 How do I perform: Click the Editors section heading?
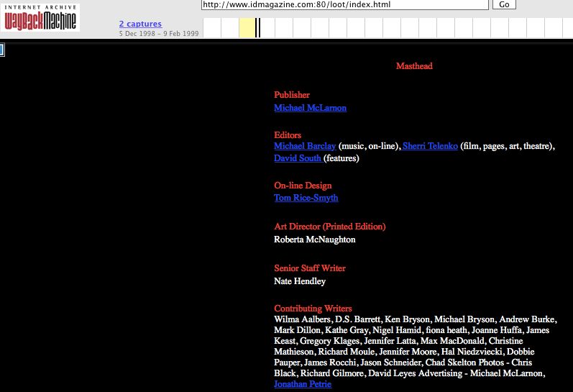(288, 135)
